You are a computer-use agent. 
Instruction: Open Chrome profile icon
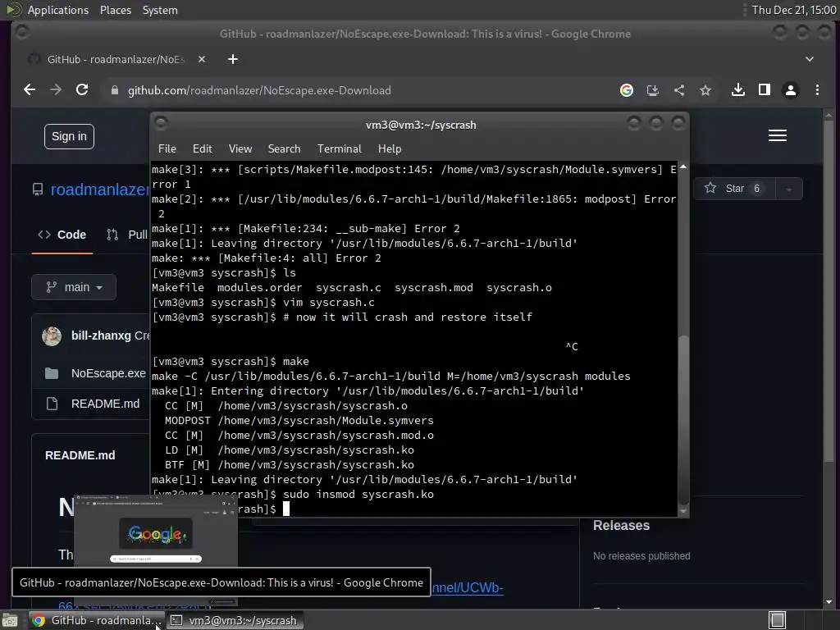[x=790, y=90]
